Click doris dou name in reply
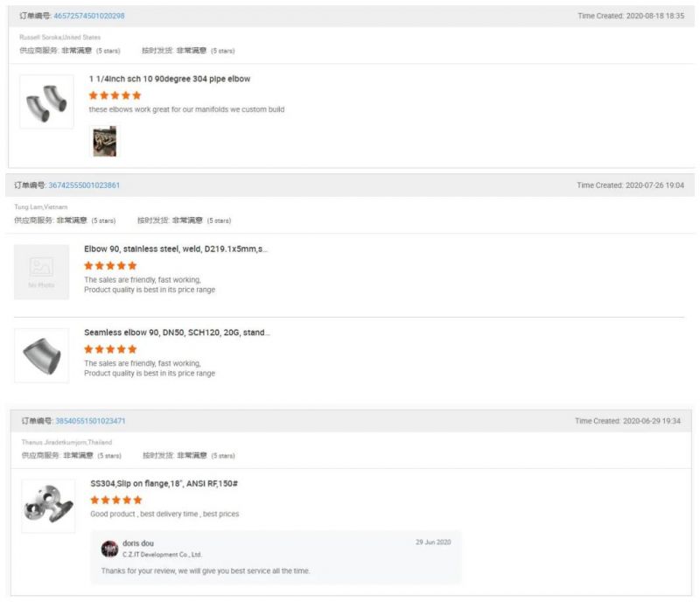700x602 pixels. coord(138,543)
